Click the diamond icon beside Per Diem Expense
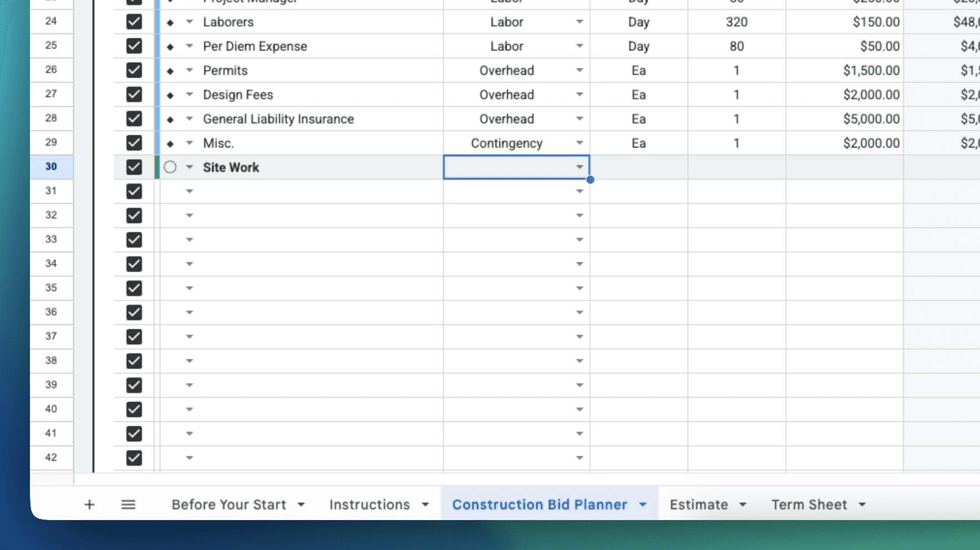Viewport: 980px width, 550px height. tap(171, 46)
